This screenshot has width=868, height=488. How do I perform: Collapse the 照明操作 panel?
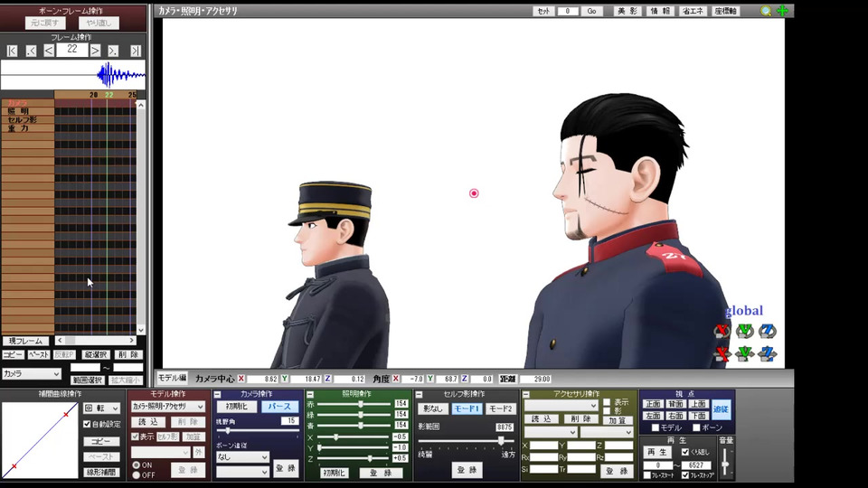[310, 395]
